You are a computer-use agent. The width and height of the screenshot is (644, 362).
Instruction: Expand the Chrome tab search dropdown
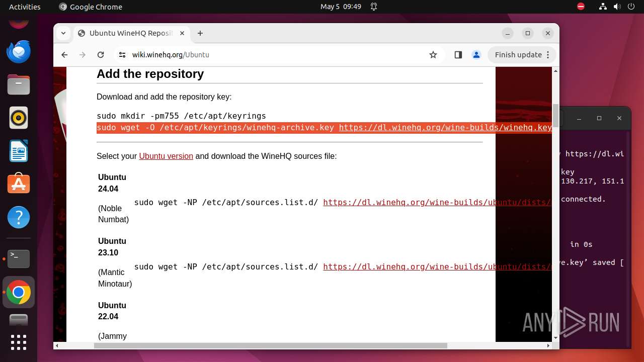pos(63,33)
